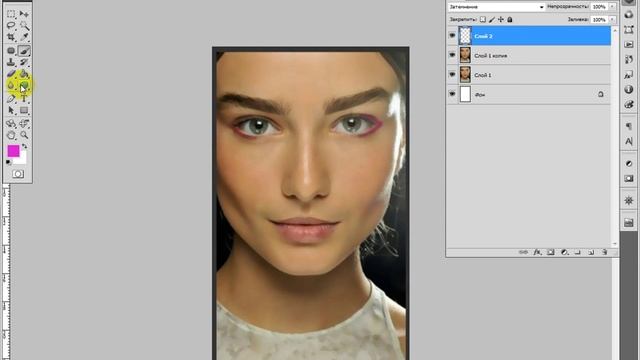Select the Path Selection arrow tool
The width and height of the screenshot is (640, 360).
click(x=11, y=110)
